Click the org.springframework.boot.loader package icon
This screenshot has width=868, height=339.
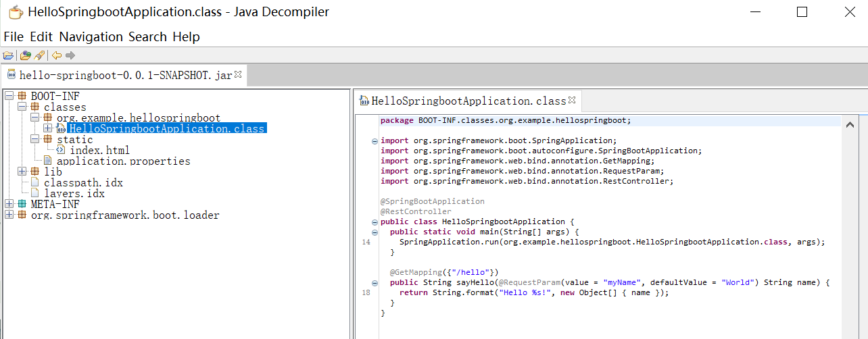[22, 215]
